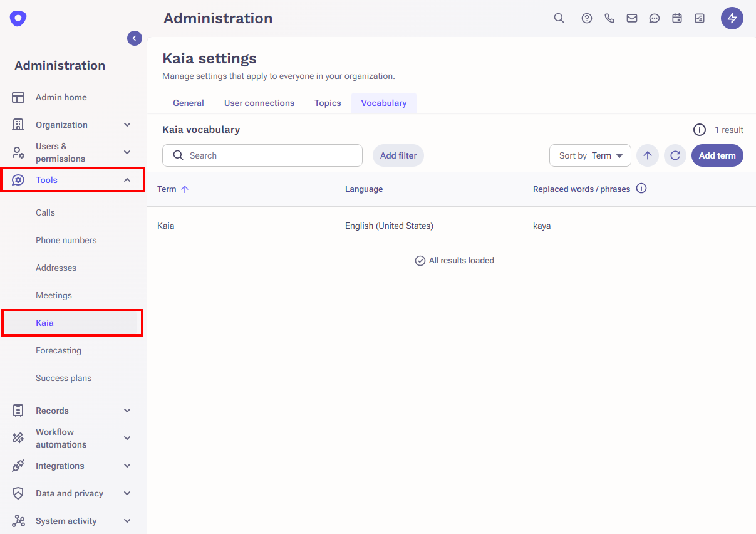
Task: Click the help question mark icon
Action: coord(586,18)
